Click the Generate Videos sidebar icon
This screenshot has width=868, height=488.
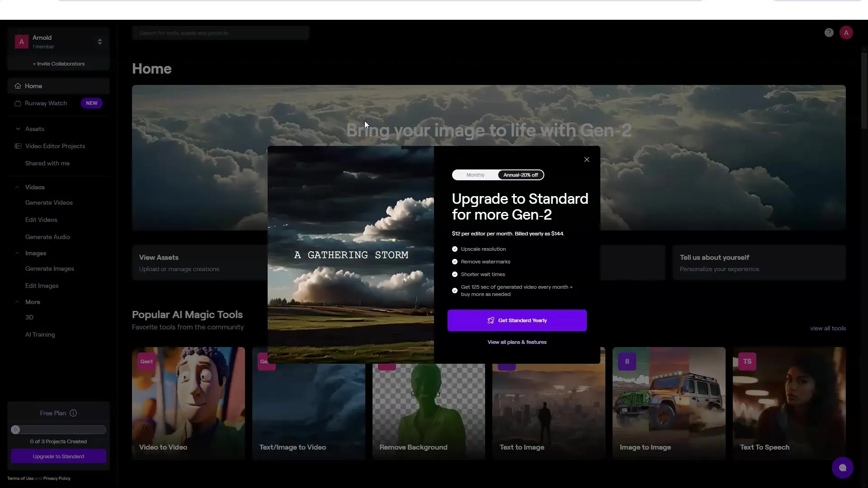click(x=49, y=202)
